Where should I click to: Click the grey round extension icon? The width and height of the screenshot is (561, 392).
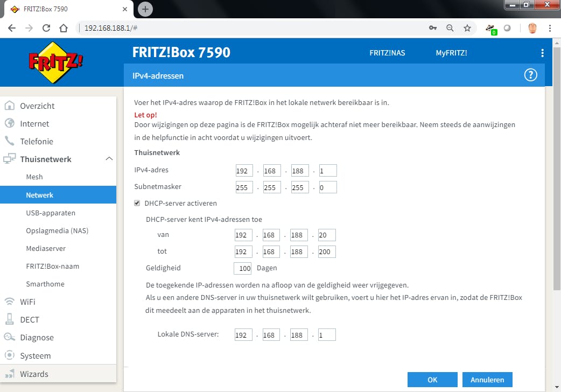click(x=507, y=28)
